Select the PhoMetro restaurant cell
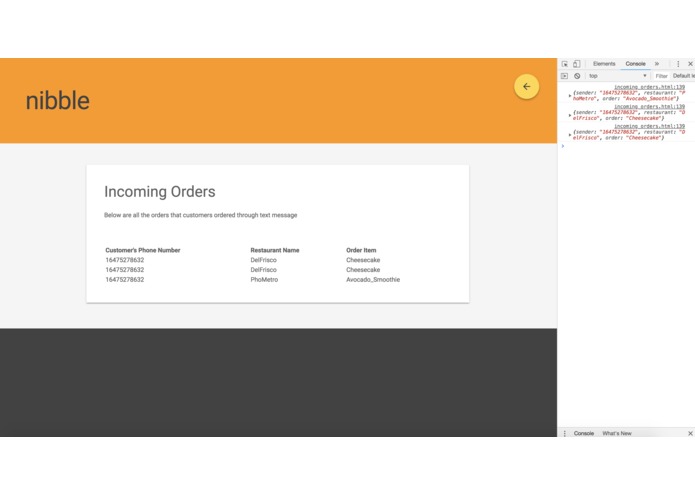Image resolution: width=695 pixels, height=494 pixels. pyautogui.click(x=264, y=280)
